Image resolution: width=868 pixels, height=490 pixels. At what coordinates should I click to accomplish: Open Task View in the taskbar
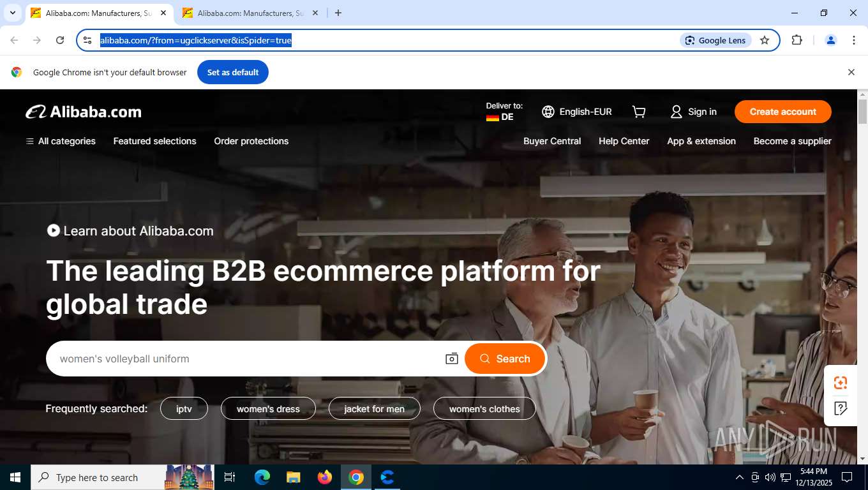pos(230,477)
